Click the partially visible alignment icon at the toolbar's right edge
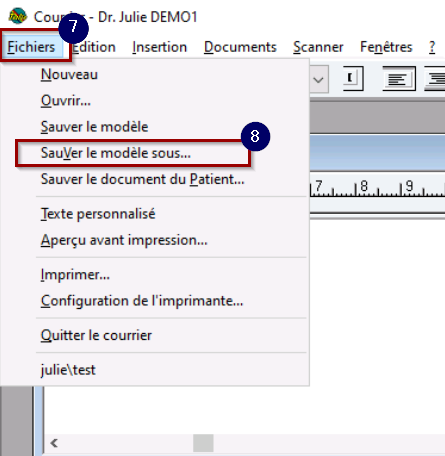Image resolution: width=445 pixels, height=456 pixels. coord(435,79)
